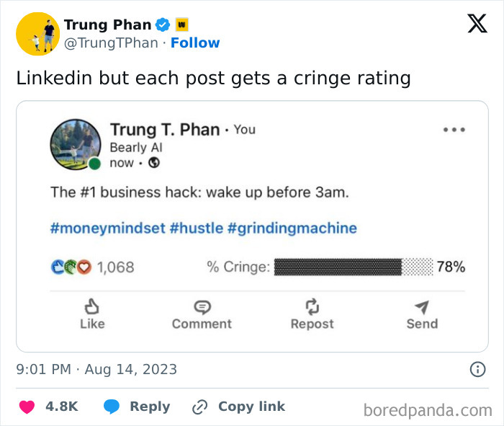This screenshot has height=426, width=504.
Task: Click the 78% cringe rating bar
Action: pyautogui.click(x=354, y=267)
